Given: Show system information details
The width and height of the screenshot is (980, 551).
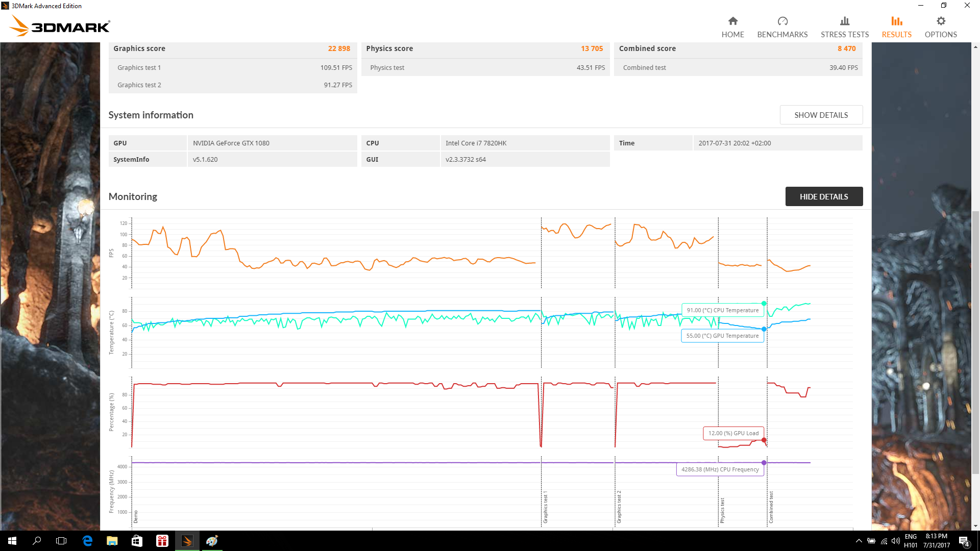Looking at the screenshot, I should (821, 115).
